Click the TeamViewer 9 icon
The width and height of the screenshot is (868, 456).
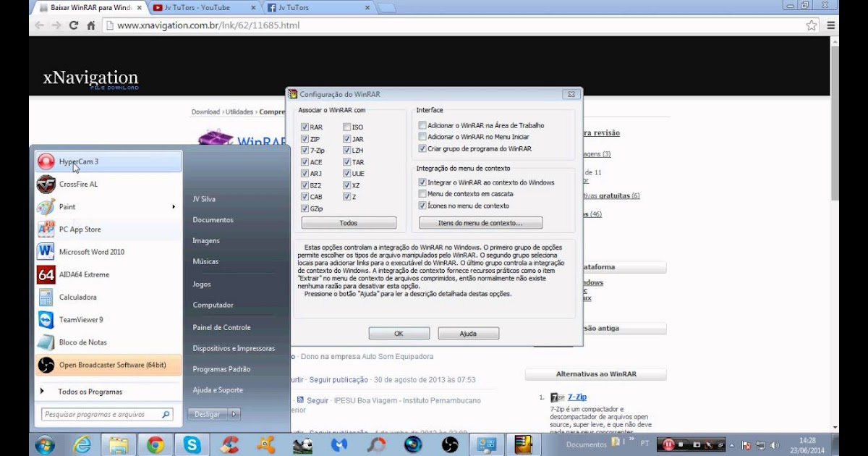[x=46, y=320]
